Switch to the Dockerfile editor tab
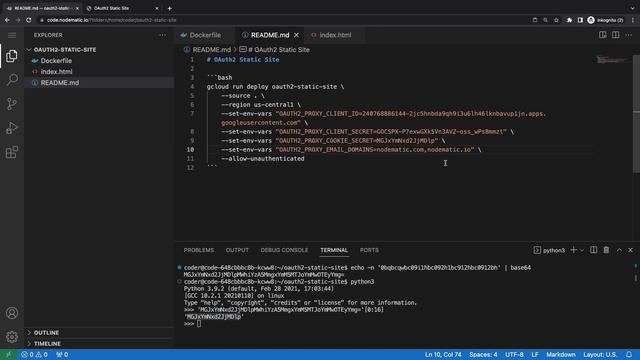 (x=205, y=35)
